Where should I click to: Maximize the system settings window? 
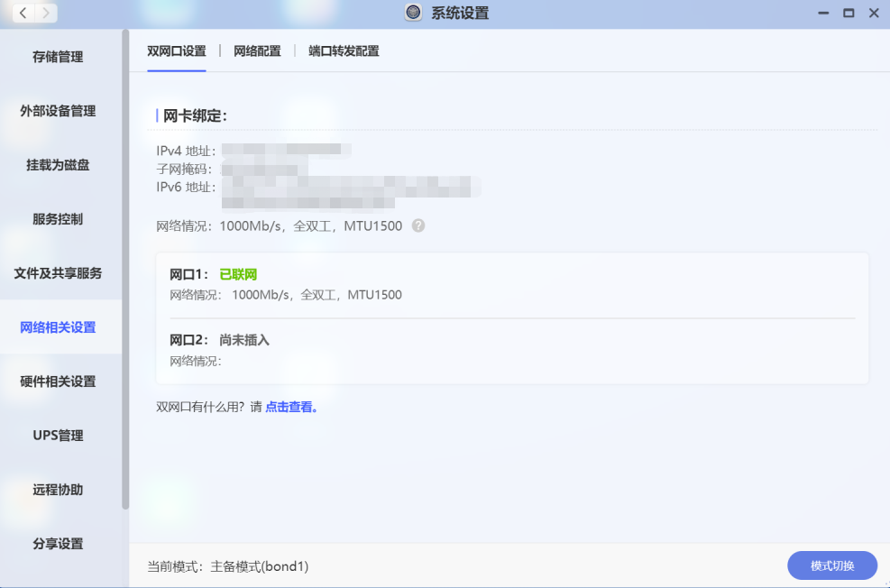coord(849,13)
